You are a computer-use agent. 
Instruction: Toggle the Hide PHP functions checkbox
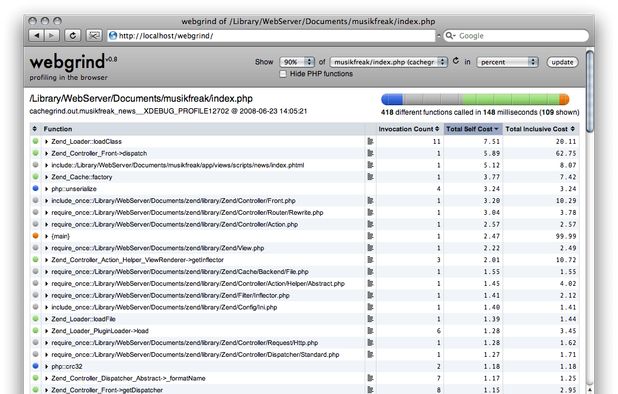click(x=283, y=74)
